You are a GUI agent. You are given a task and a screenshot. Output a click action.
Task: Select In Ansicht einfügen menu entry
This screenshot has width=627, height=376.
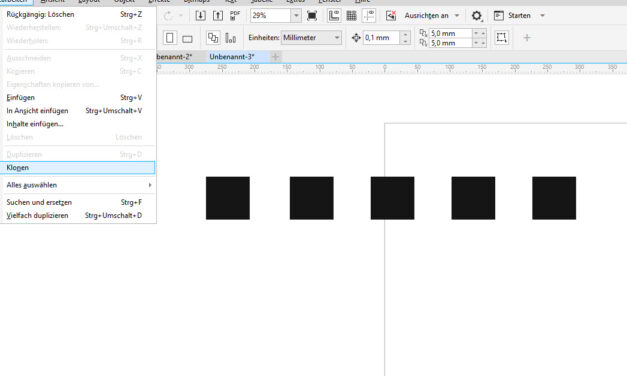(78, 111)
